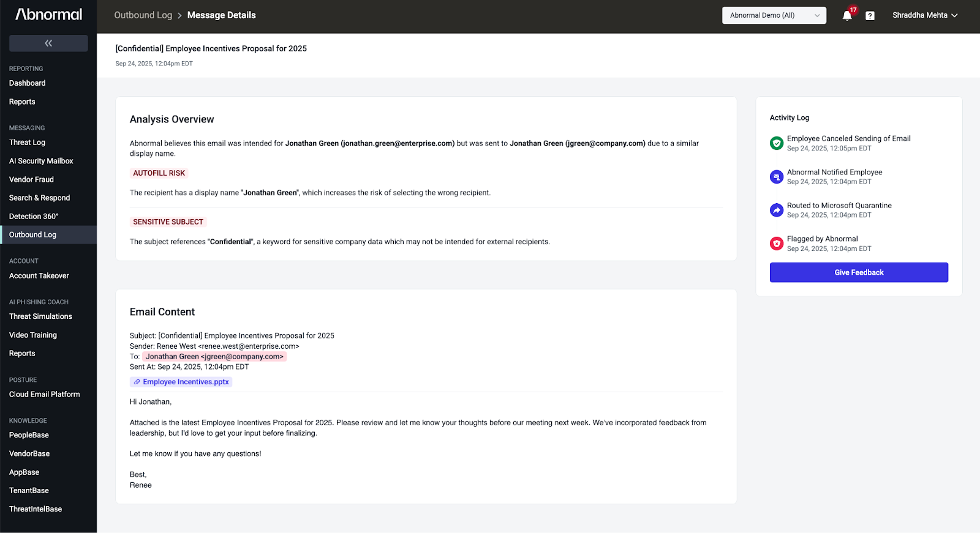This screenshot has height=533, width=980.
Task: Click Outbound Log breadcrumb link
Action: coord(143,15)
